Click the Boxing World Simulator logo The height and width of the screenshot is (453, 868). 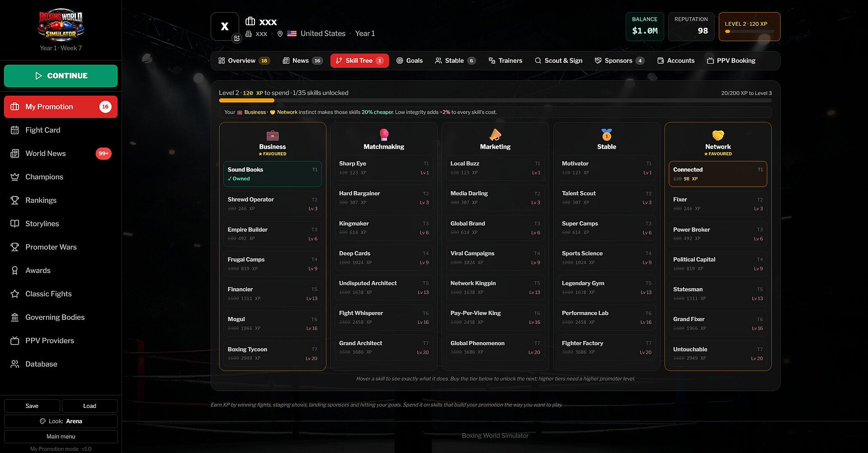point(61,25)
